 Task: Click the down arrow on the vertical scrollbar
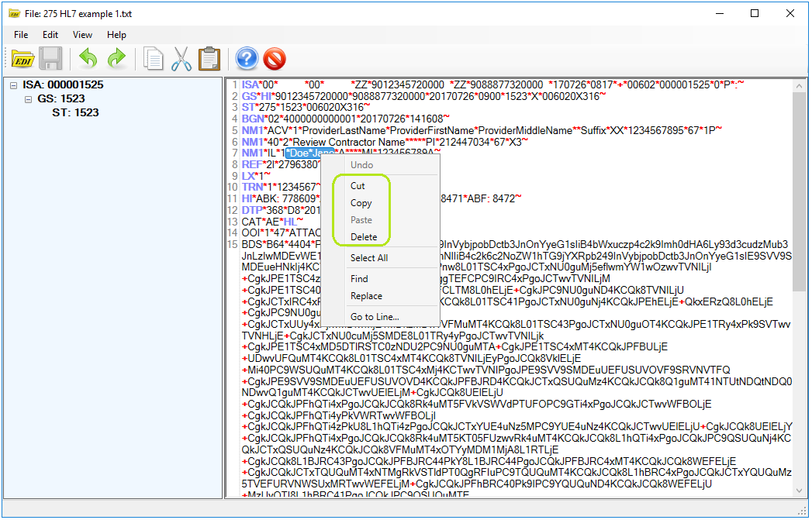click(x=800, y=490)
